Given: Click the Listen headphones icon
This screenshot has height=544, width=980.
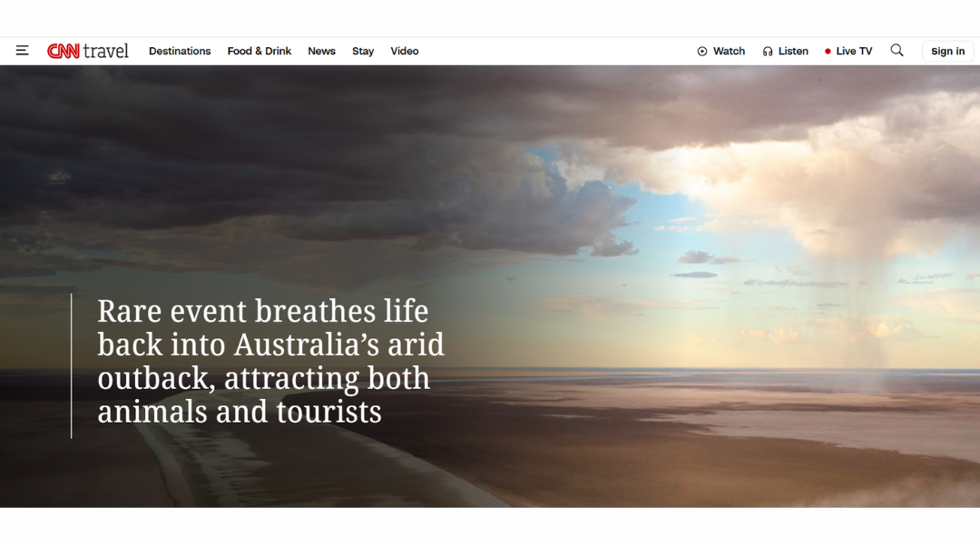Looking at the screenshot, I should (x=768, y=51).
